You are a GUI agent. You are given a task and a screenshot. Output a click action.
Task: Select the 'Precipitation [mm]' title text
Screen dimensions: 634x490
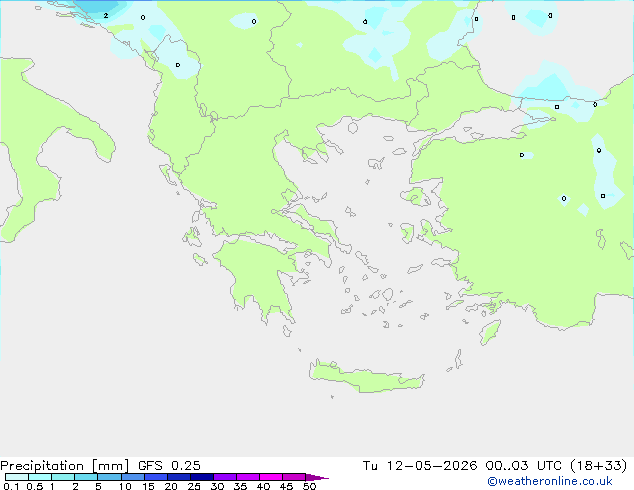pos(64,466)
